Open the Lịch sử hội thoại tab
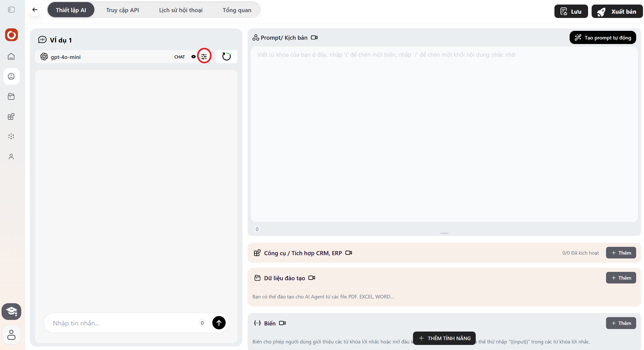The height and width of the screenshot is (350, 644). click(x=181, y=10)
